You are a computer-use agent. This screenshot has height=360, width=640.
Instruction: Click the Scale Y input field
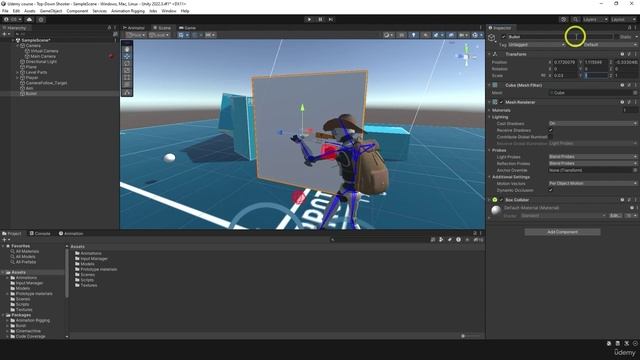[x=596, y=76]
